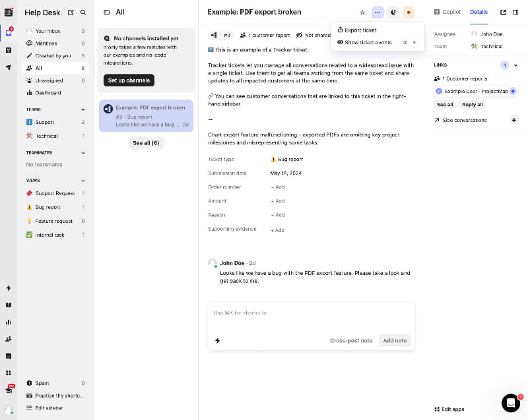
Task: Collapse the Teammates section chevron
Action: tap(83, 153)
